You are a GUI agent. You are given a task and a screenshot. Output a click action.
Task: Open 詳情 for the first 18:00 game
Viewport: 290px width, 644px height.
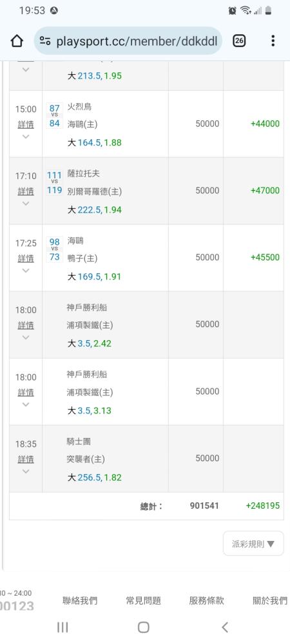coord(26,325)
